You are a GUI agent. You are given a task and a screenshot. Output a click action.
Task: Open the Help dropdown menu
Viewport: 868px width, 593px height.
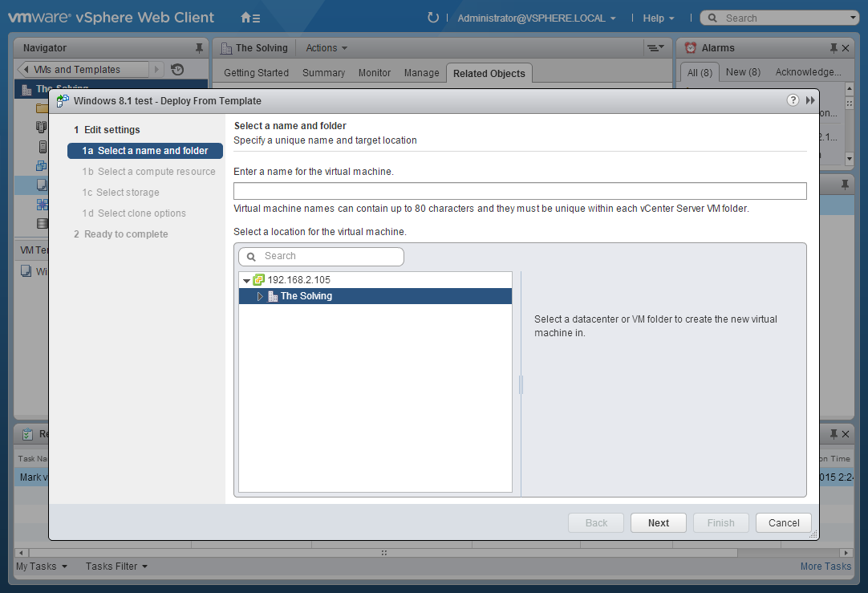tap(658, 18)
